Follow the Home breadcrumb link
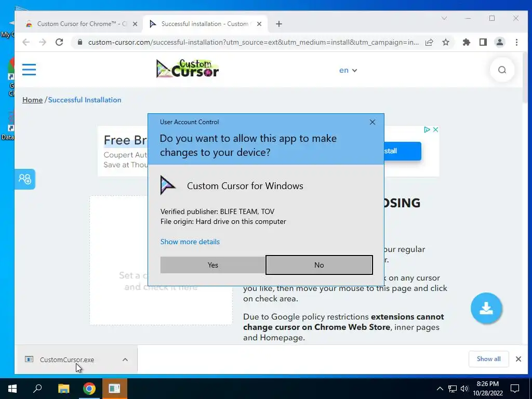532x399 pixels. point(33,100)
